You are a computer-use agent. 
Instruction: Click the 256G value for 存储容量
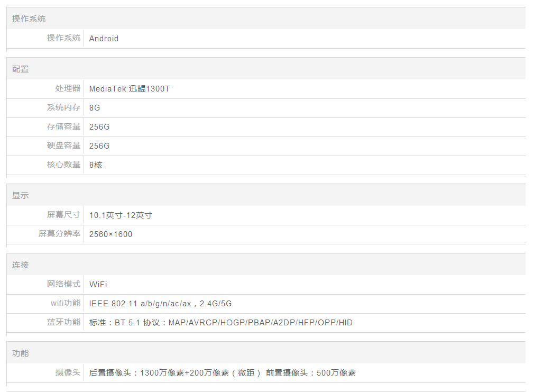[99, 127]
